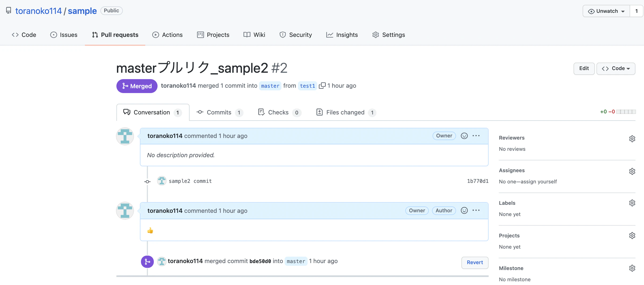Switch to the Commits tab

click(x=219, y=112)
